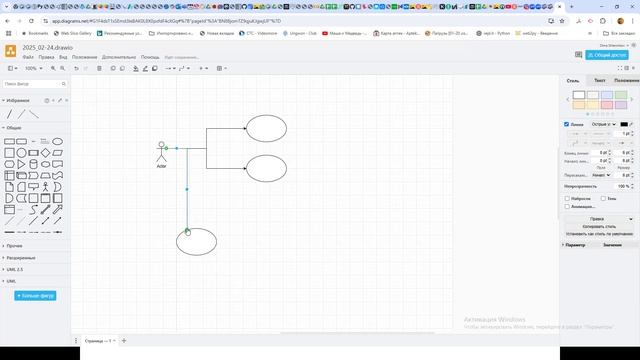Select the cloud shape in the shapes panel
Screen dimensions: 640x360
45,164
